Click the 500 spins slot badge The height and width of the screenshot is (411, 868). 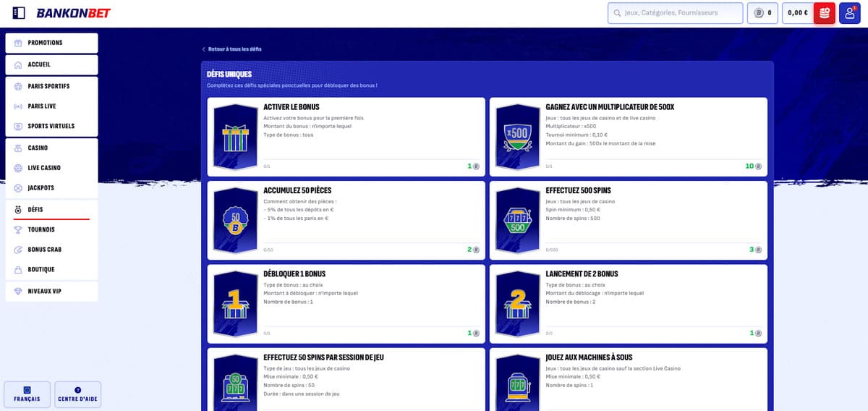(x=517, y=221)
